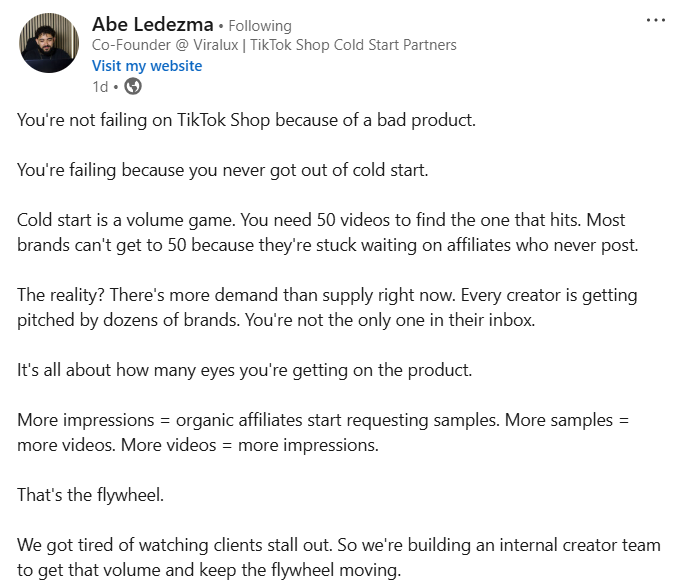Click the line 'That's the flywheel.'
This screenshot has width=688, height=587.
(87, 494)
